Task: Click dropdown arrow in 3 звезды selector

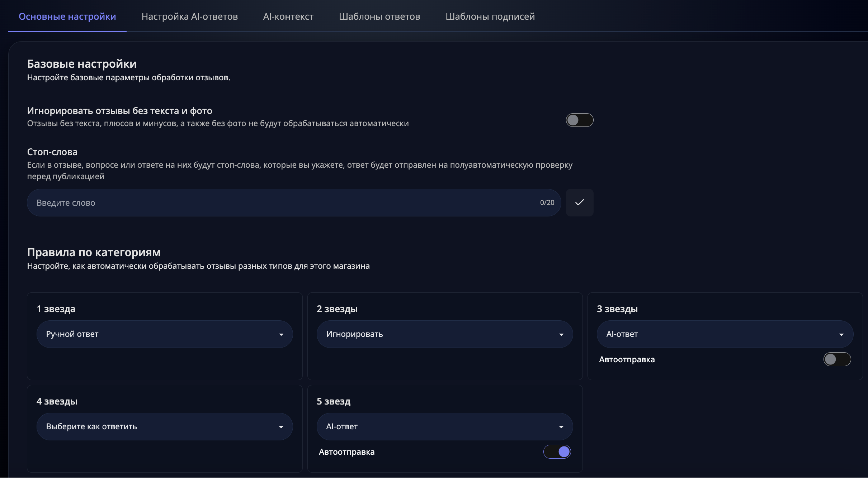Action: (841, 334)
